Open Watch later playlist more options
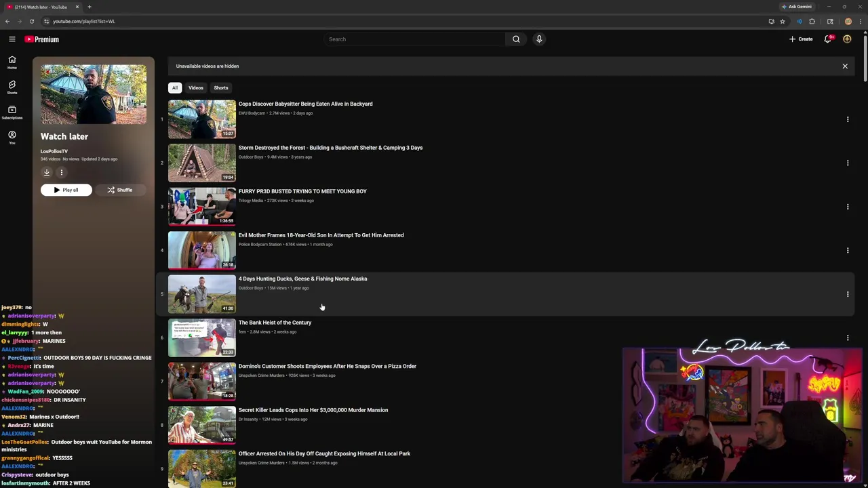This screenshot has height=488, width=868. [x=61, y=172]
